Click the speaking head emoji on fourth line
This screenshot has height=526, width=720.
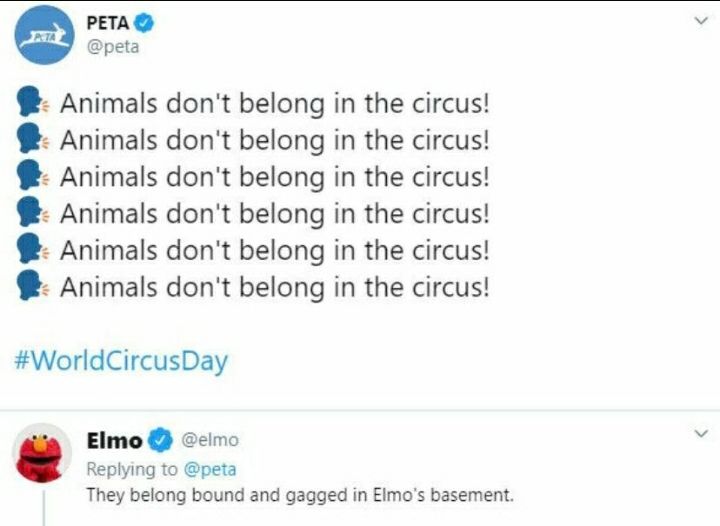click(x=34, y=214)
